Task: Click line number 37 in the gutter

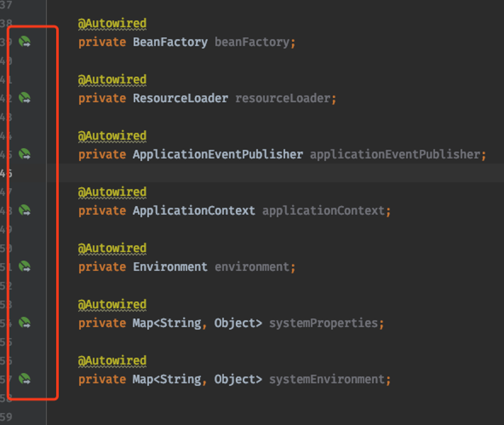Action: point(6,5)
